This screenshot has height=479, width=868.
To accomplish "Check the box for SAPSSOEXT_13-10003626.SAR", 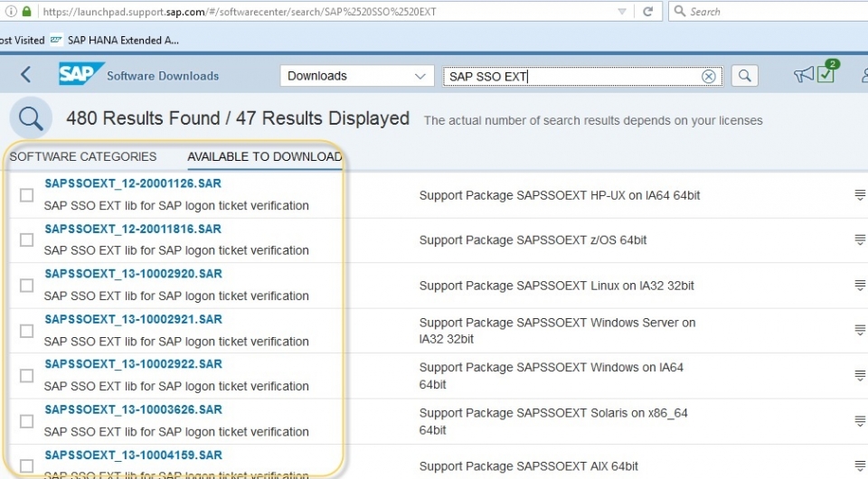I will pos(26,421).
